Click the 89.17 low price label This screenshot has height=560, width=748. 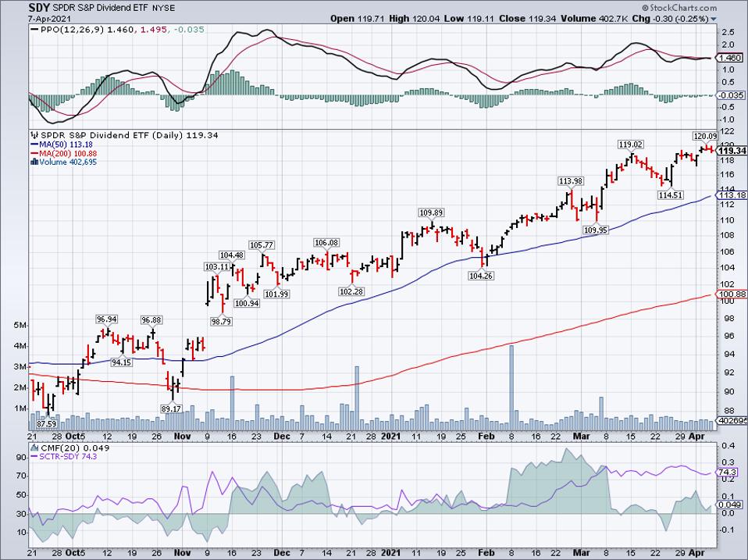(173, 408)
